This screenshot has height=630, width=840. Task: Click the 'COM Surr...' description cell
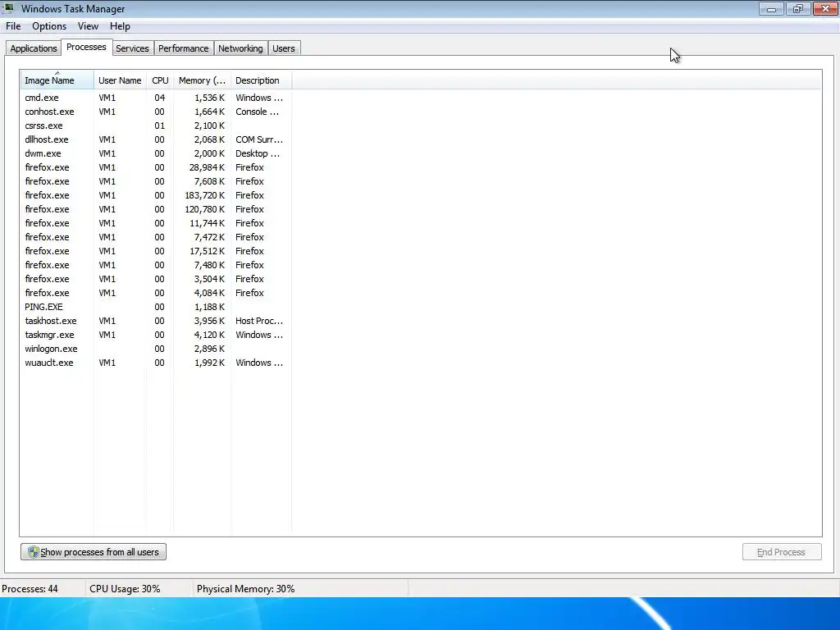[x=259, y=139]
